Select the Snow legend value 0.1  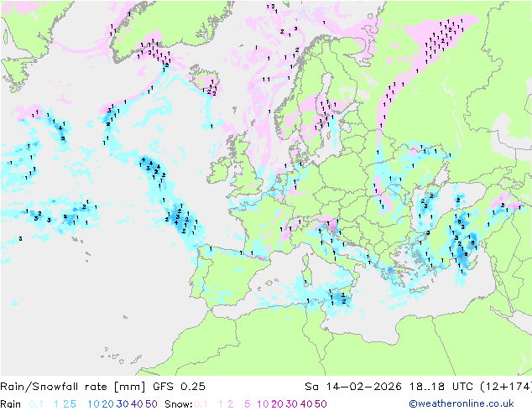click(x=201, y=404)
